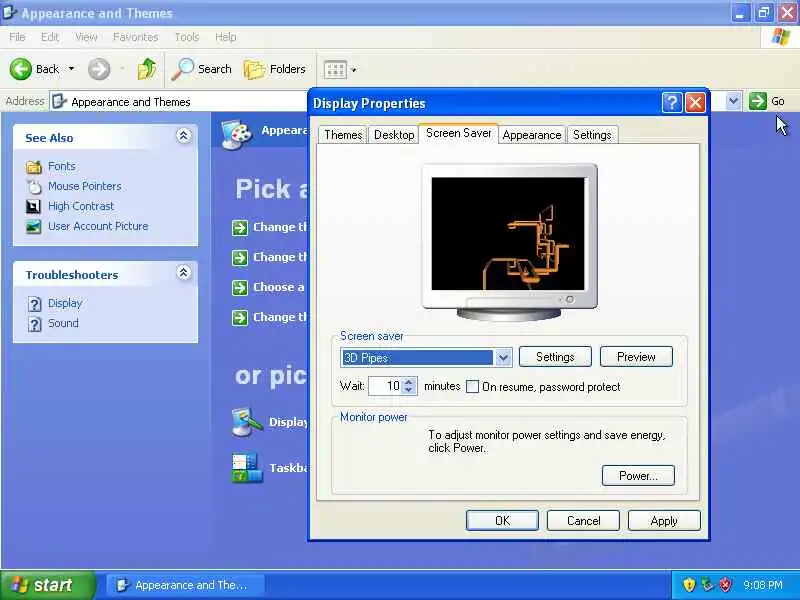Screen dimensions: 800x600
Task: Click the Taskbar control panel icon
Action: [247, 468]
